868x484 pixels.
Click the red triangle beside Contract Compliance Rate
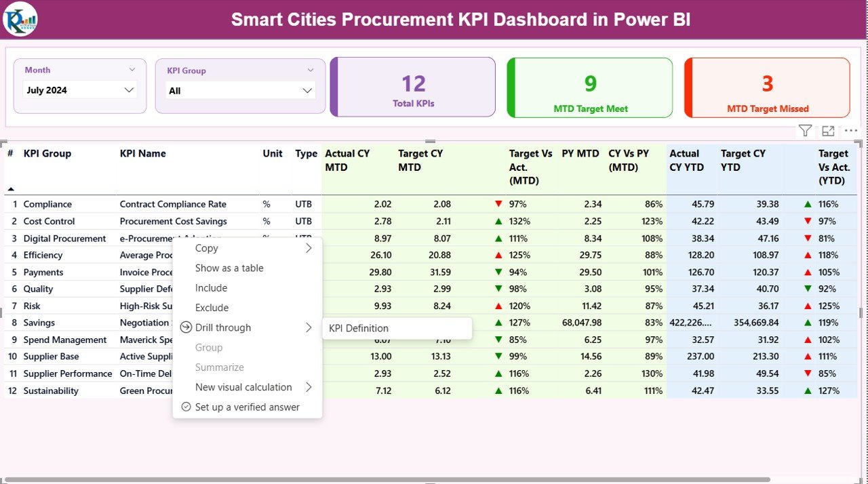tap(498, 203)
